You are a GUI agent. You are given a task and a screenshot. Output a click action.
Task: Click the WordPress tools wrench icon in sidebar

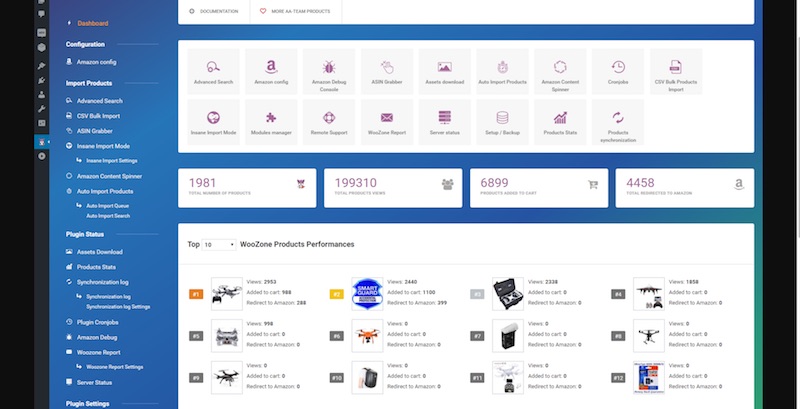pyautogui.click(x=42, y=109)
